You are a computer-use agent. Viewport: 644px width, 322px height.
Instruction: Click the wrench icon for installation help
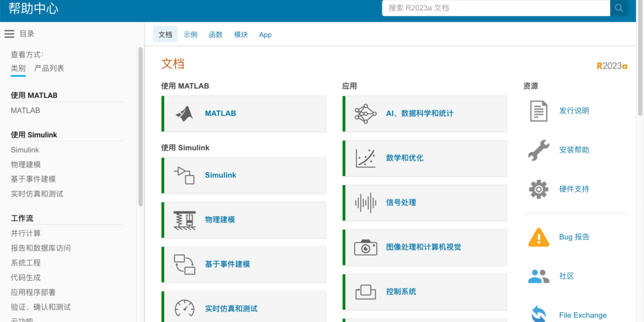538,150
